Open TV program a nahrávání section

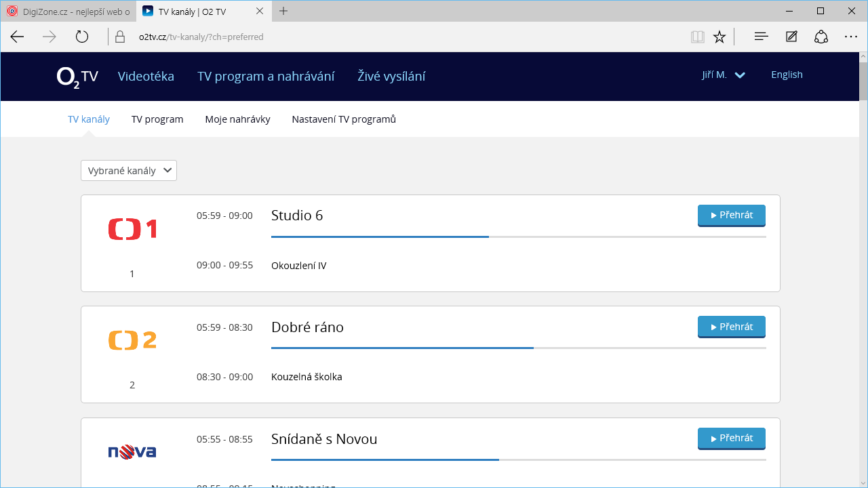coord(266,77)
